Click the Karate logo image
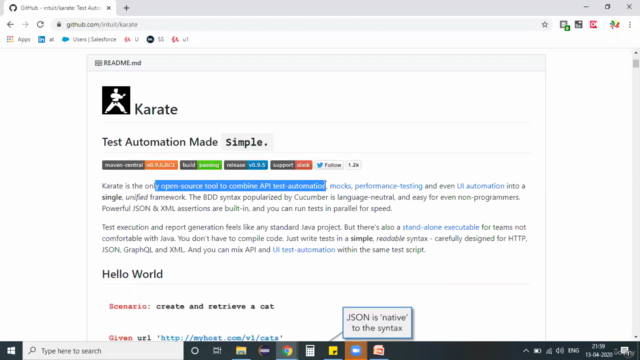Viewport: 640px width, 360px height. coord(116,100)
